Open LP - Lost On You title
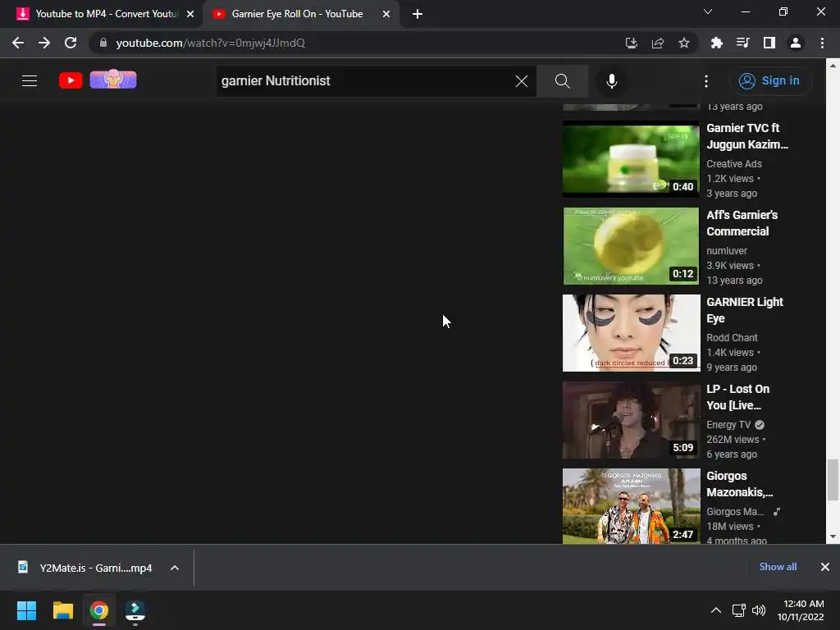 [737, 397]
